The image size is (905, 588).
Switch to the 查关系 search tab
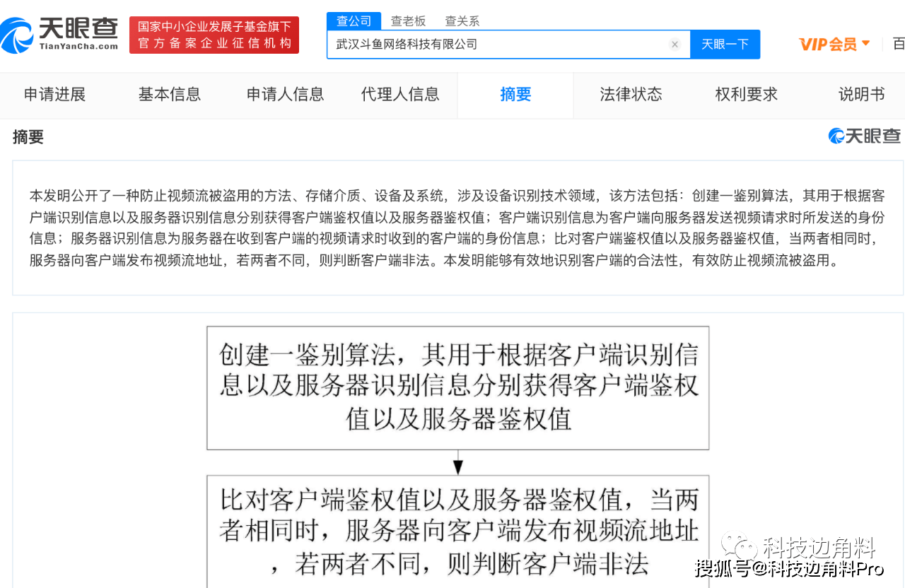point(462,21)
